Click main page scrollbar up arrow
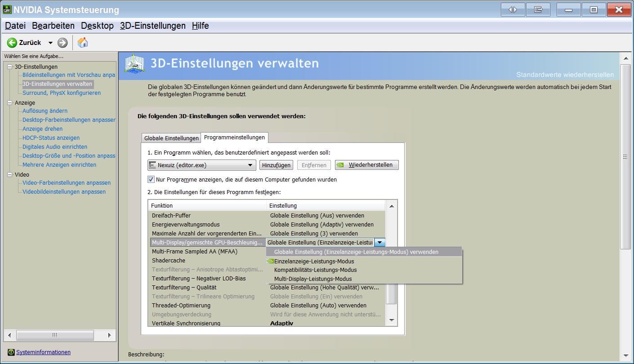The width and height of the screenshot is (634, 364). (x=625, y=59)
